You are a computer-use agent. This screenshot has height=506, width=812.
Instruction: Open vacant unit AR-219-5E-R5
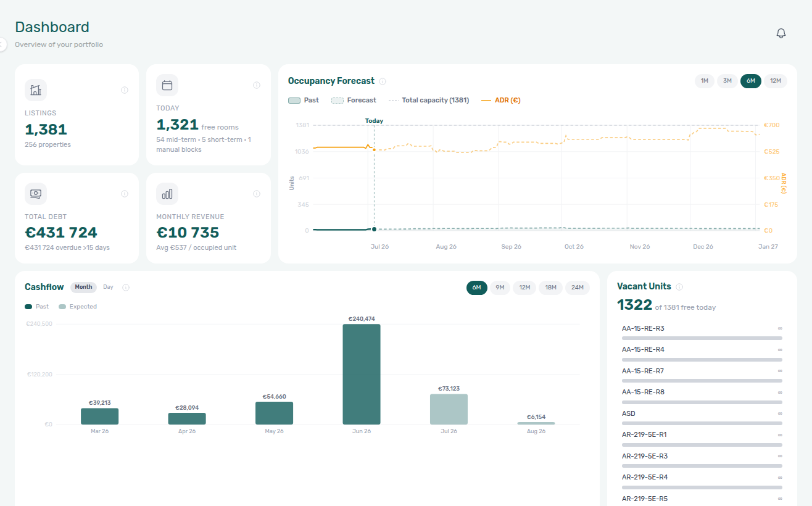click(702, 500)
